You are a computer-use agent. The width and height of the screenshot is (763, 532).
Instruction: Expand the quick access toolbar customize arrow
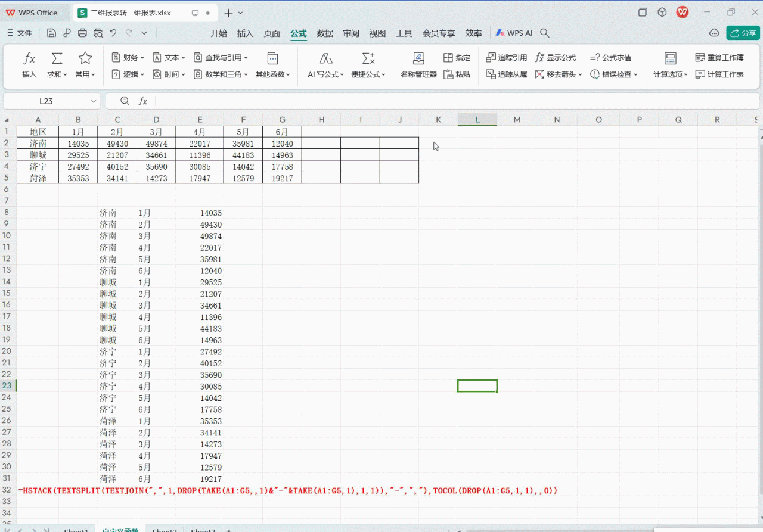144,33
